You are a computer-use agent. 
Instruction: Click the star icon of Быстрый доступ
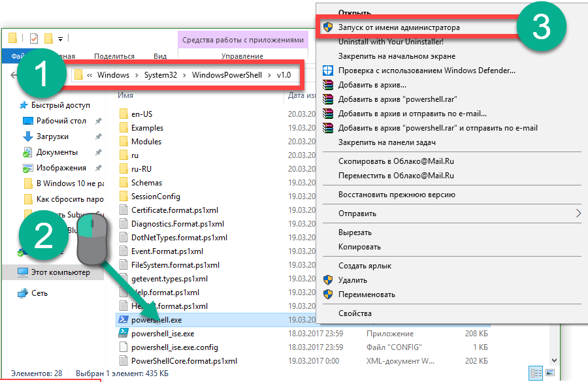24,105
